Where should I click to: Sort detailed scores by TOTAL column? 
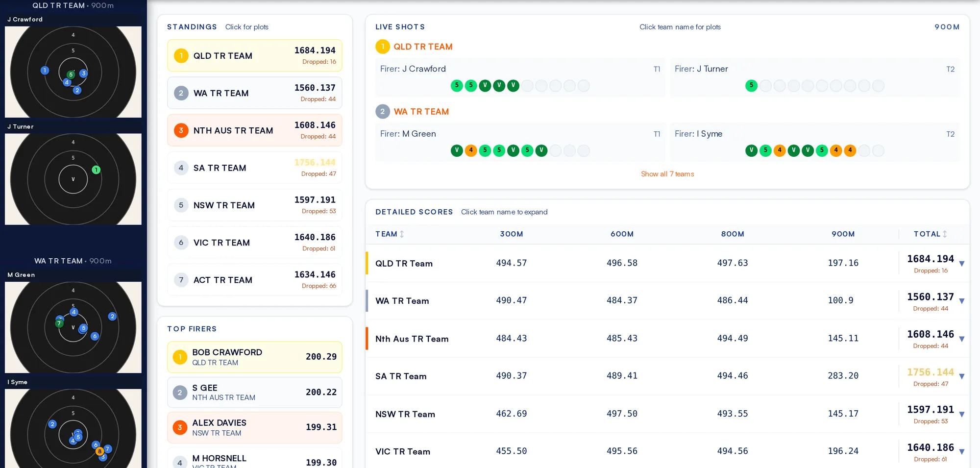click(x=930, y=234)
